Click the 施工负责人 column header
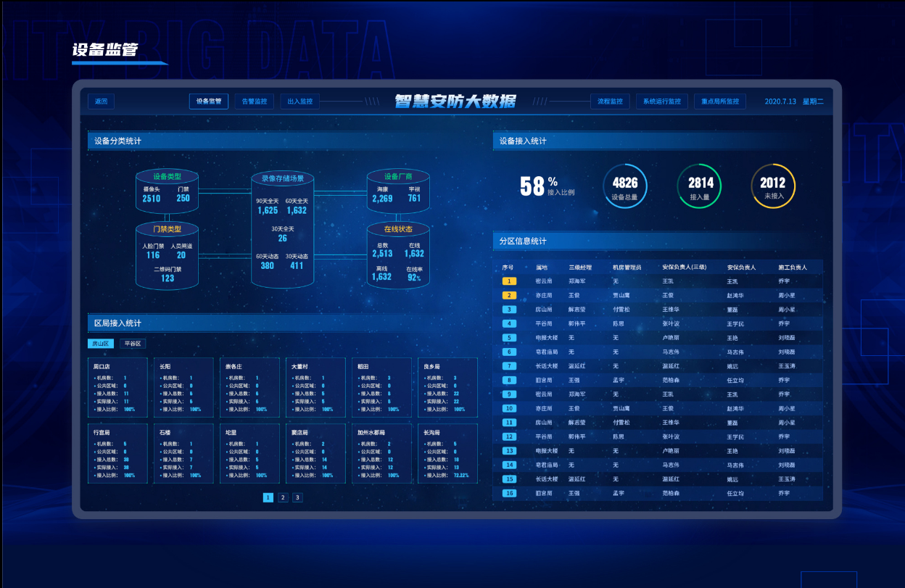Image resolution: width=905 pixels, height=588 pixels. click(x=793, y=267)
